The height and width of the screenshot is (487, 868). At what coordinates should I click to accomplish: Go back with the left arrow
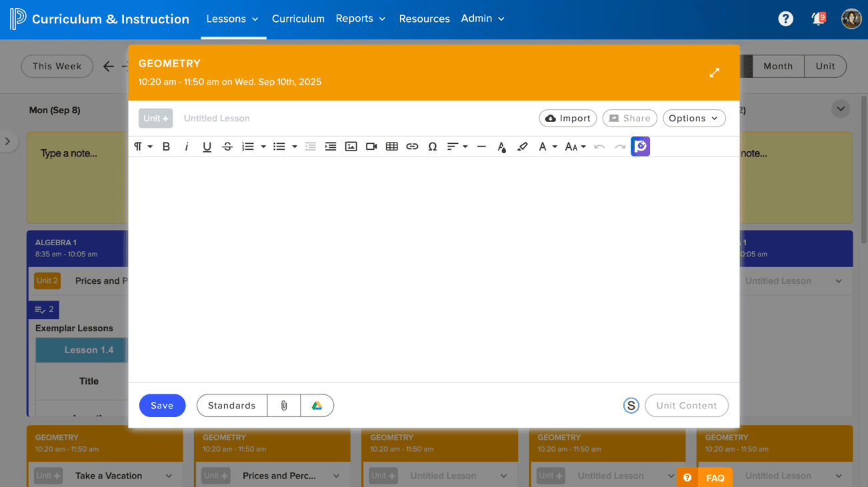(x=109, y=66)
